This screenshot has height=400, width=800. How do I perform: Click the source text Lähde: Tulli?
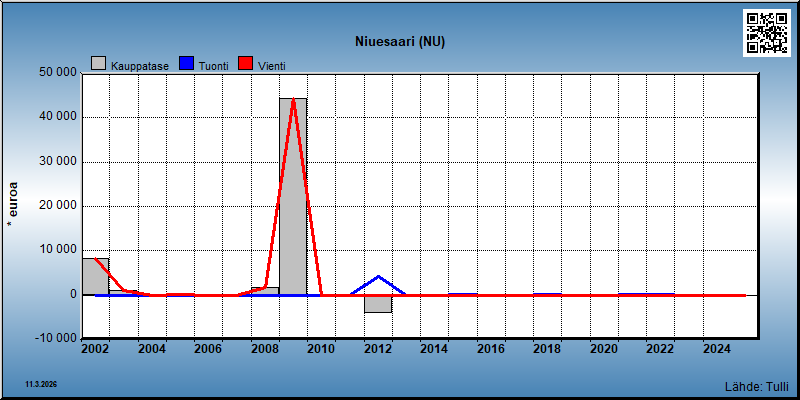tap(756, 386)
